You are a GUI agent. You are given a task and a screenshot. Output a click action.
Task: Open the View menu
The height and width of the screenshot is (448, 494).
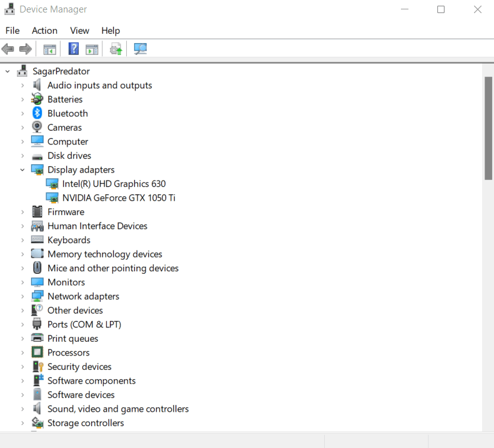tap(79, 31)
